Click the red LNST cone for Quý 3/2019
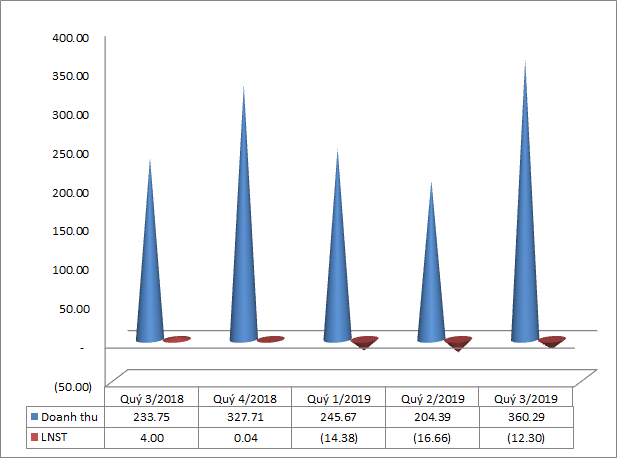Screen dimensions: 617x458 [552, 342]
